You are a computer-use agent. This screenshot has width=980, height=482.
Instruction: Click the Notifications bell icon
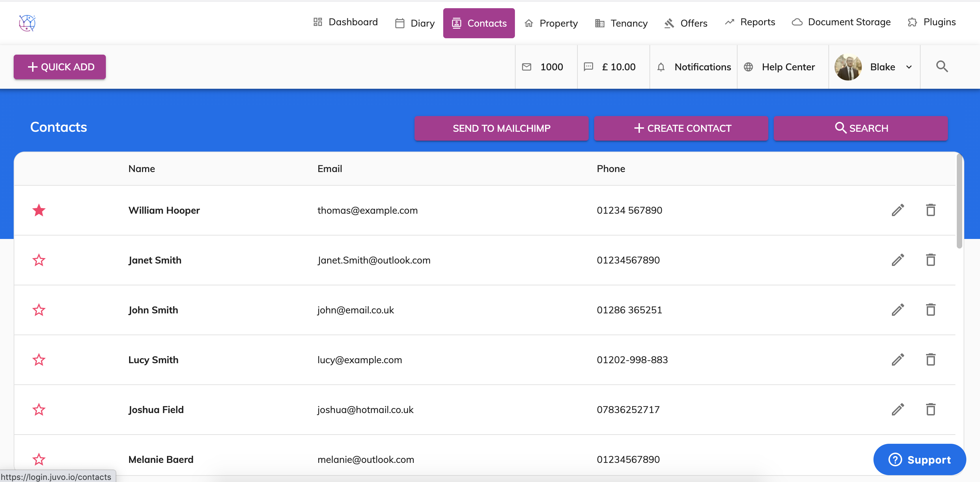click(x=661, y=67)
